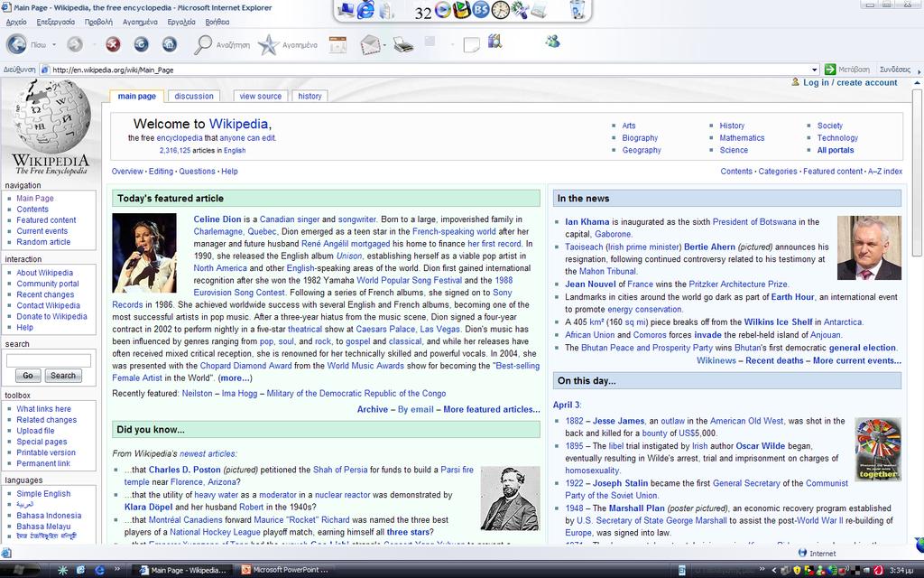Viewport: 924px width, 578px height.
Task: Open the Recycle Bin in top dock
Action: 578,10
